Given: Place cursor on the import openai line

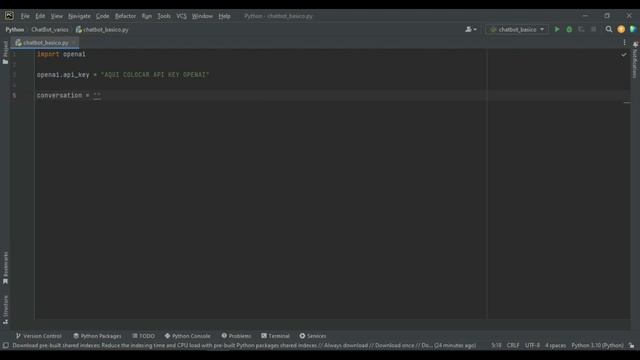Looking at the screenshot, I should point(61,54).
